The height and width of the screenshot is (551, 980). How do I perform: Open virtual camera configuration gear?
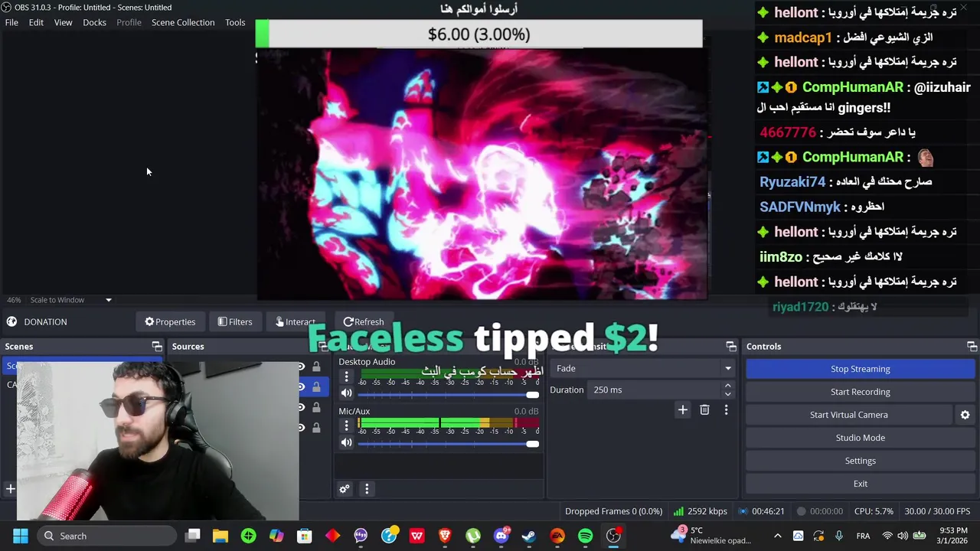(x=965, y=415)
